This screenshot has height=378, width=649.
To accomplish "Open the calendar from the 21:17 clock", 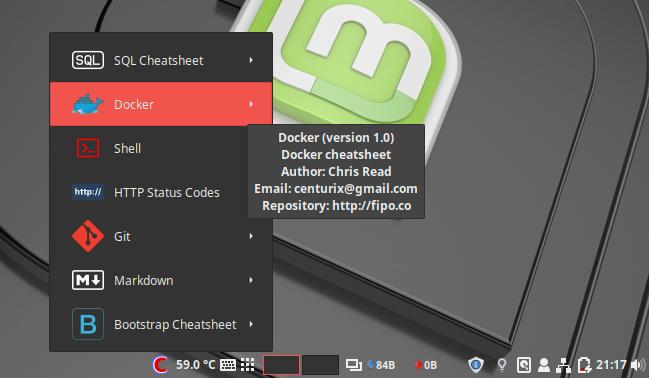I will pyautogui.click(x=611, y=365).
